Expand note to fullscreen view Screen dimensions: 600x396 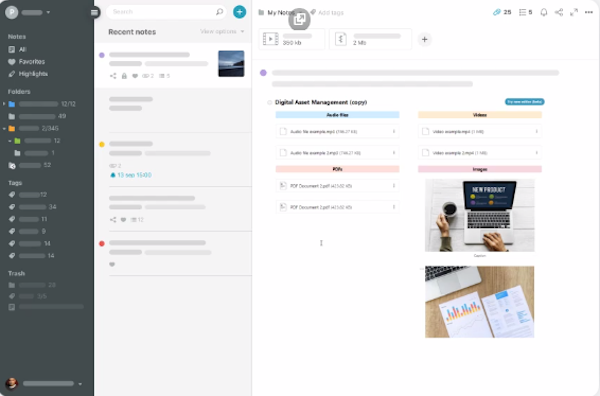574,12
